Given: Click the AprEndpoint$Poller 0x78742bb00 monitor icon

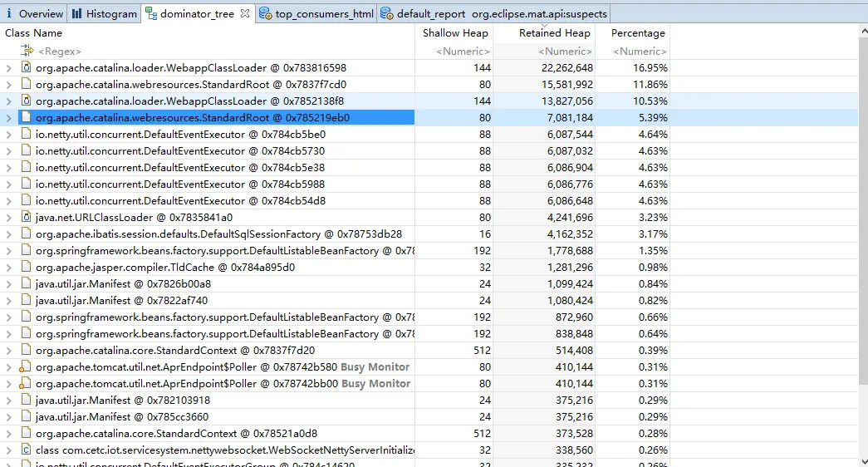Looking at the screenshot, I should pos(25,383).
